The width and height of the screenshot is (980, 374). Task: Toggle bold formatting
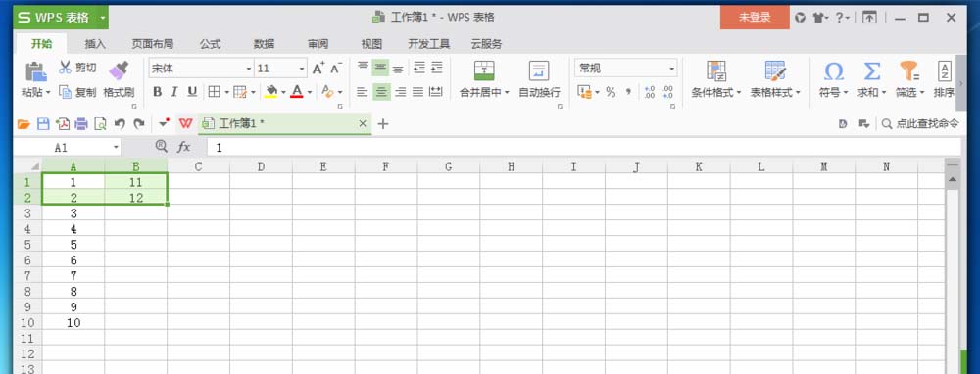coord(158,92)
